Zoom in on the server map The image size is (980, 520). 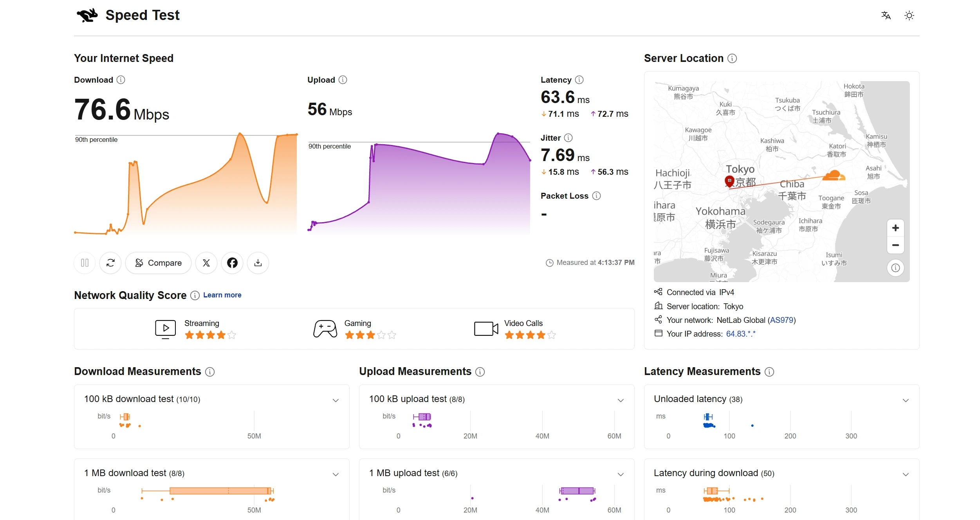895,228
